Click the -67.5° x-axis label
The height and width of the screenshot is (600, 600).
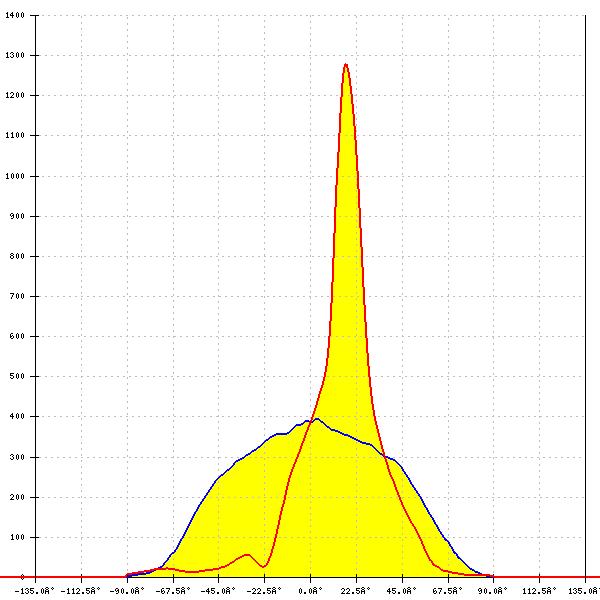tap(172, 590)
